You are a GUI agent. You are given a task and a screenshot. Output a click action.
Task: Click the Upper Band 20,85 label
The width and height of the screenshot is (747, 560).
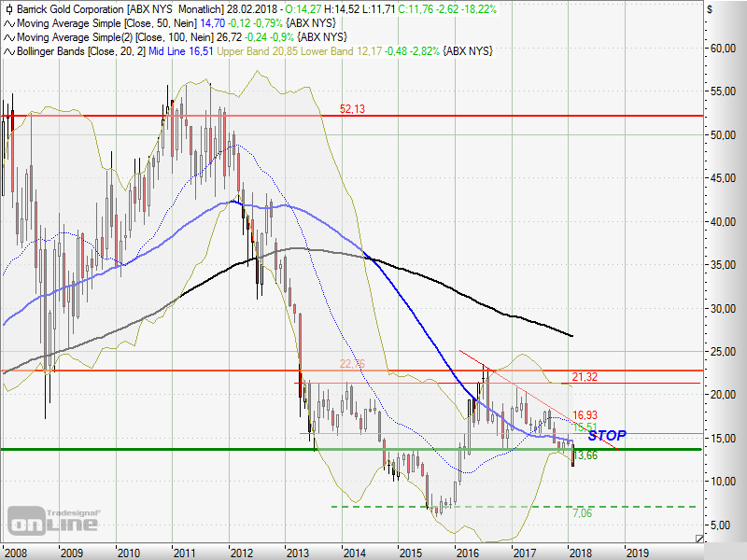pos(258,51)
